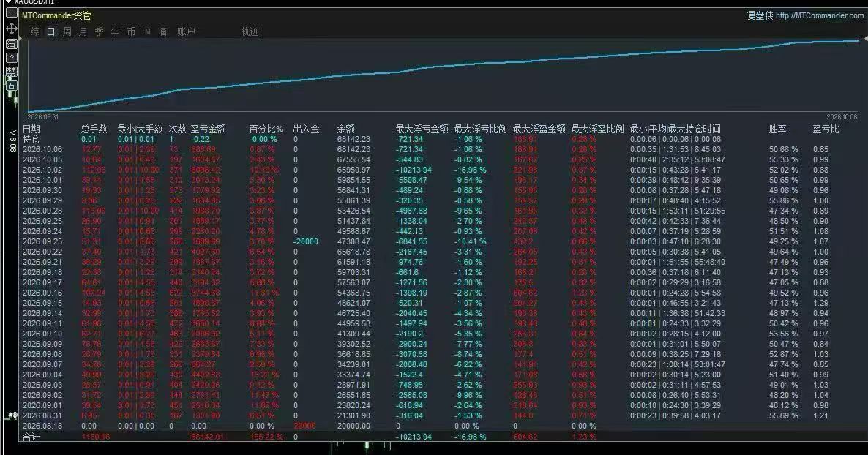This screenshot has width=868, height=455.
Task: Open the 账户 account tab
Action: coord(186,31)
